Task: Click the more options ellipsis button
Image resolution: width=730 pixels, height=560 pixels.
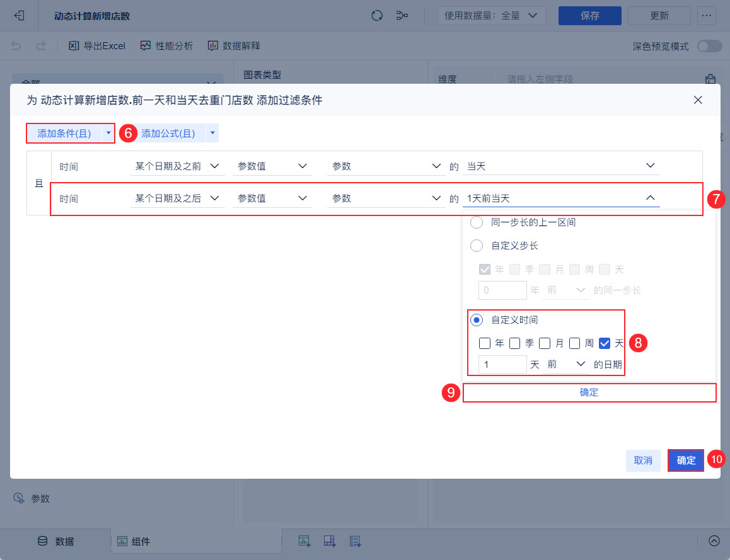Action: coord(706,16)
